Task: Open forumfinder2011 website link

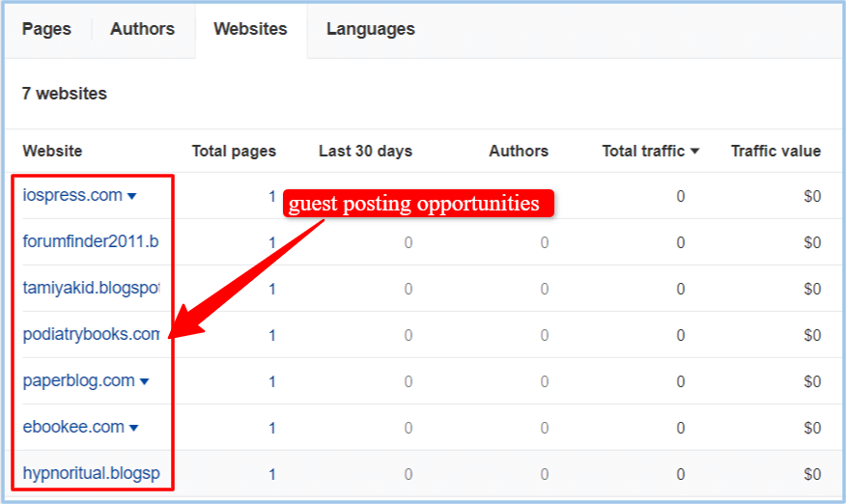Action: [x=91, y=241]
